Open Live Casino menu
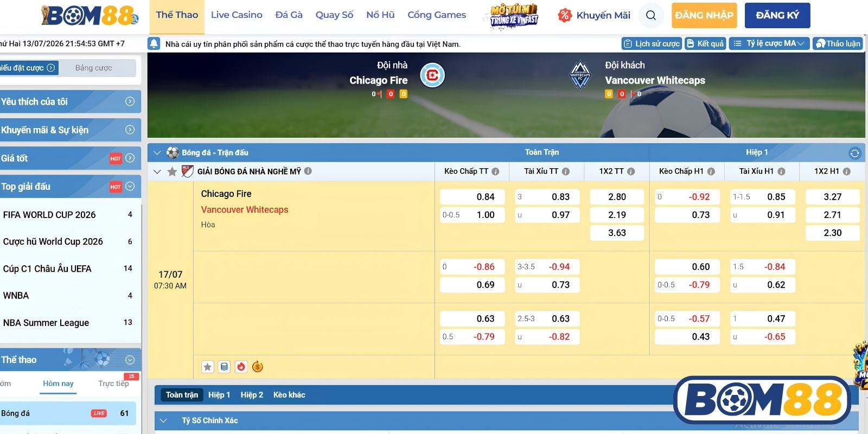 tap(237, 15)
